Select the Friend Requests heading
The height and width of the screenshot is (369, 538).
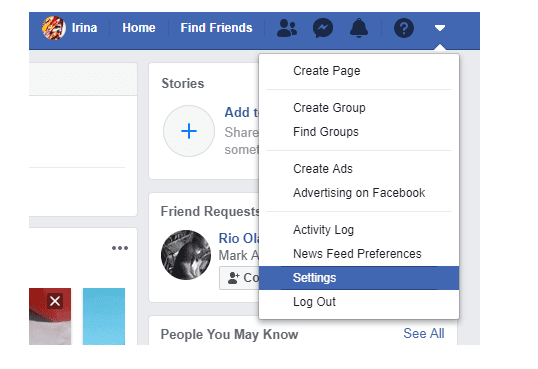tap(210, 211)
